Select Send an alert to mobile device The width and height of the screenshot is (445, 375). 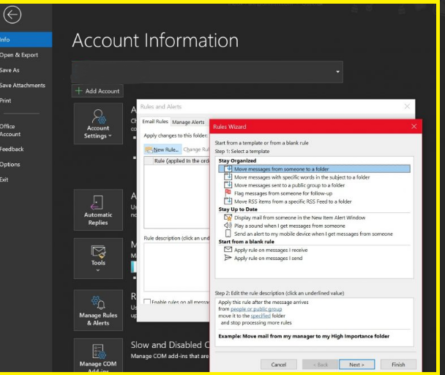pos(313,234)
